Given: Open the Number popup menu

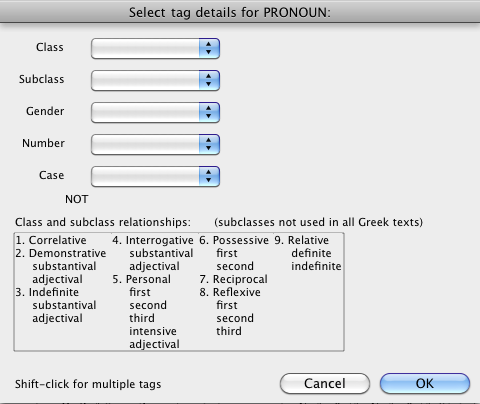Looking at the screenshot, I should [155, 145].
